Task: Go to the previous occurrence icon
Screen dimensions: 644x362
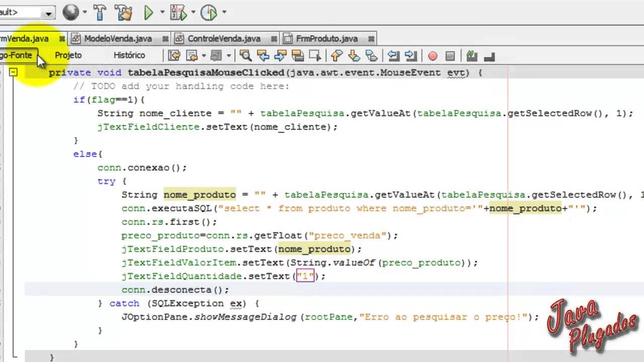Action: 263,55
